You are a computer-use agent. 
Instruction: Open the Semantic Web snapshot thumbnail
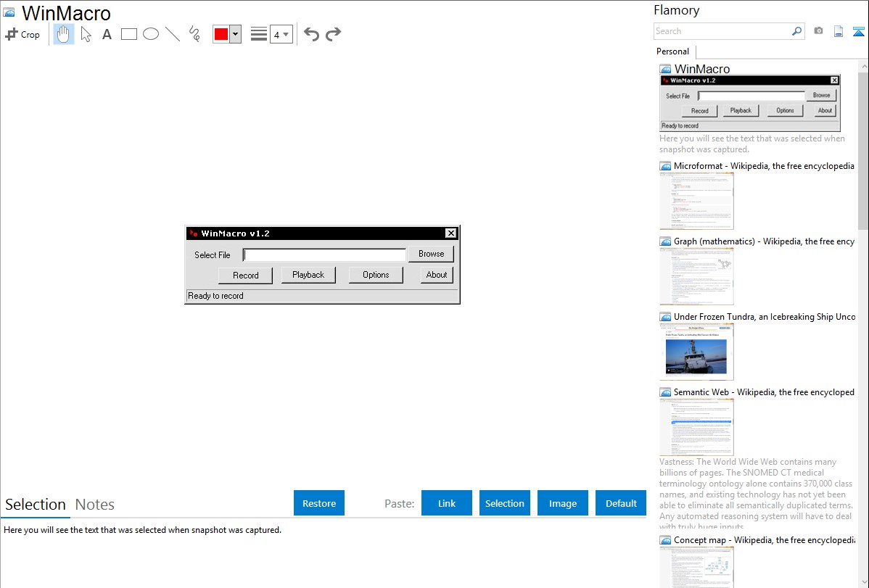696,427
